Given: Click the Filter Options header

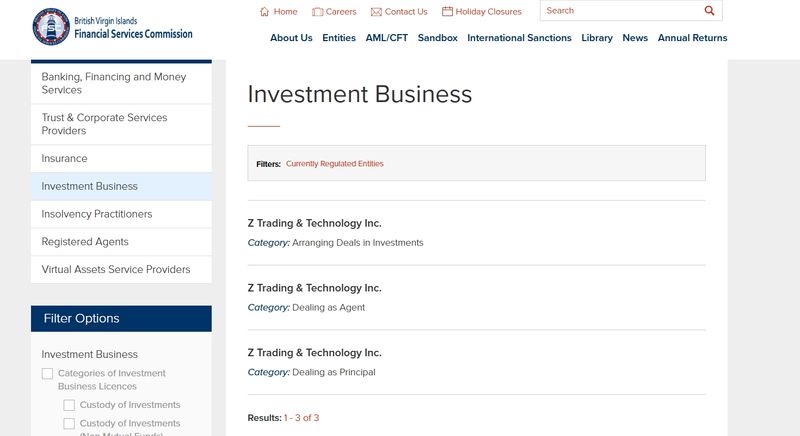Looking at the screenshot, I should point(121,319).
